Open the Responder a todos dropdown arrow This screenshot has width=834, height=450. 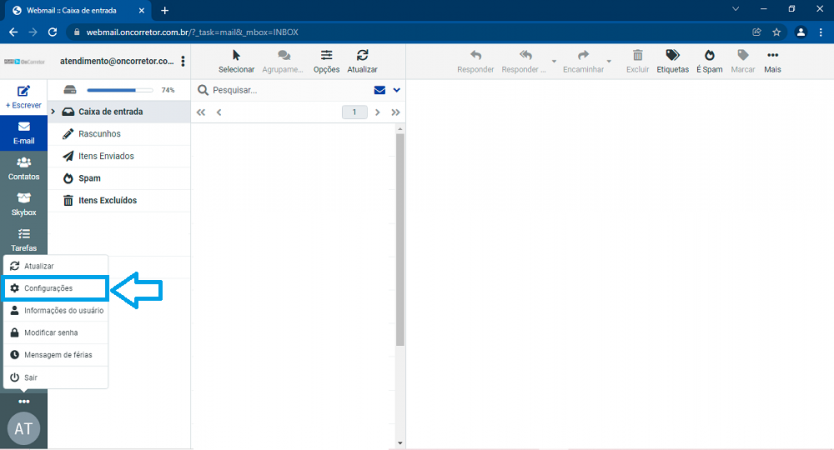(x=554, y=61)
